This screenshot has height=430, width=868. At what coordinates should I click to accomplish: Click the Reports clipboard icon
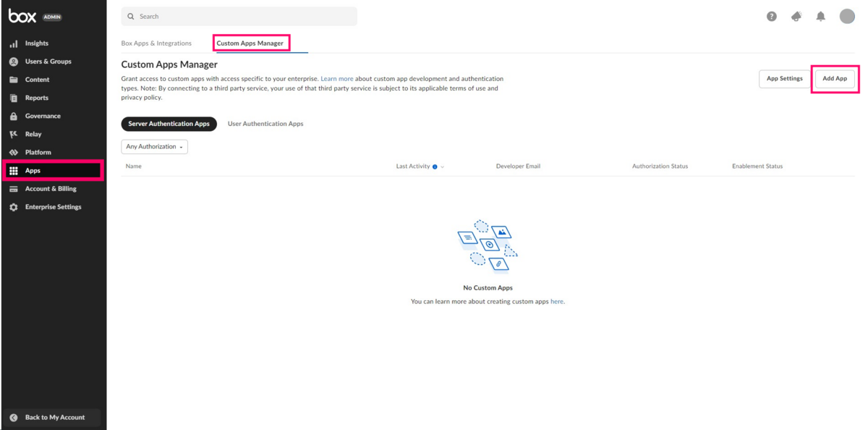point(13,98)
